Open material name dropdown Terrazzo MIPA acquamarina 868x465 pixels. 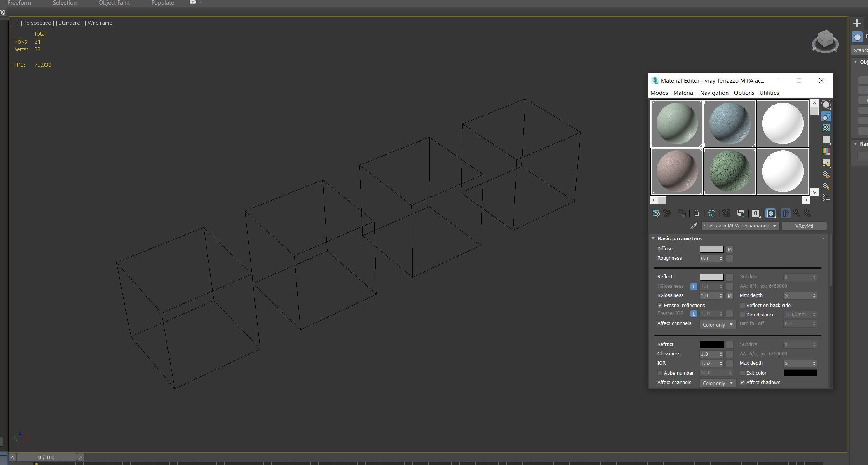[740, 226]
